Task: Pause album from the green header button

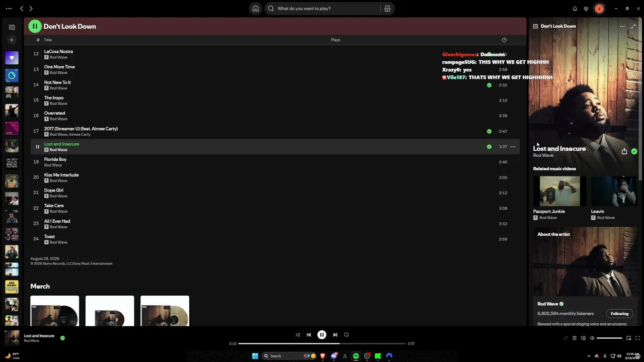Action: (35, 26)
